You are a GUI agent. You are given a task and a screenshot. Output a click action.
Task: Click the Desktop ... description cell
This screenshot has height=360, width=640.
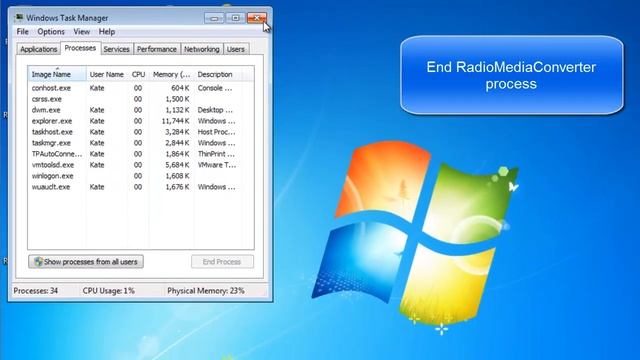216,110
